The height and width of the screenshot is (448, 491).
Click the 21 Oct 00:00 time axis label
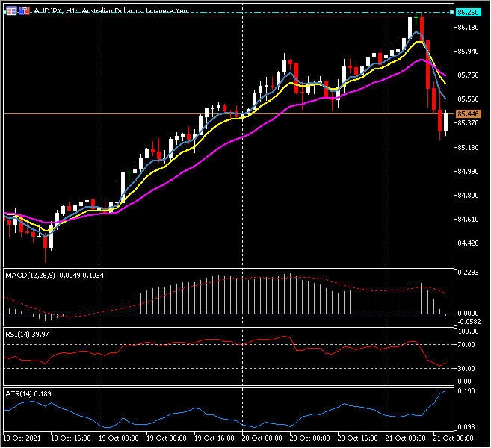click(x=406, y=438)
